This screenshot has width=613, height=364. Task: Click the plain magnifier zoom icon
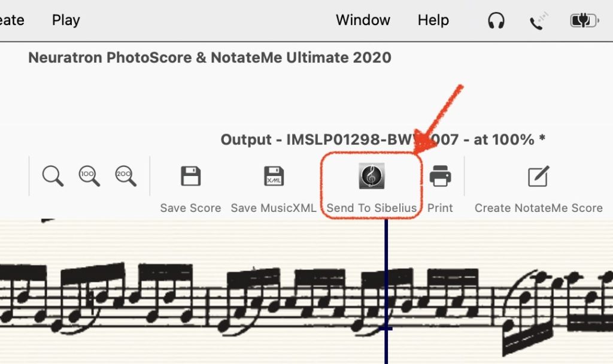tap(53, 177)
